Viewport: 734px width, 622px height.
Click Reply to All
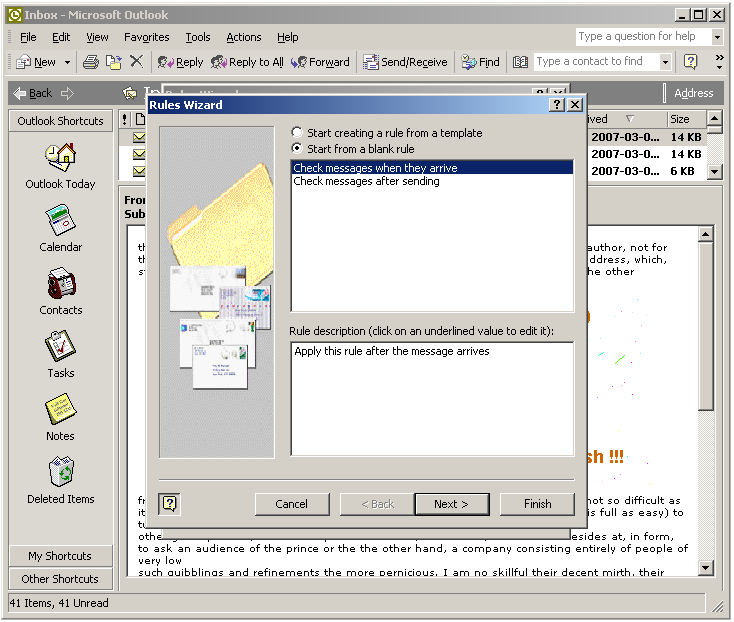(x=247, y=62)
